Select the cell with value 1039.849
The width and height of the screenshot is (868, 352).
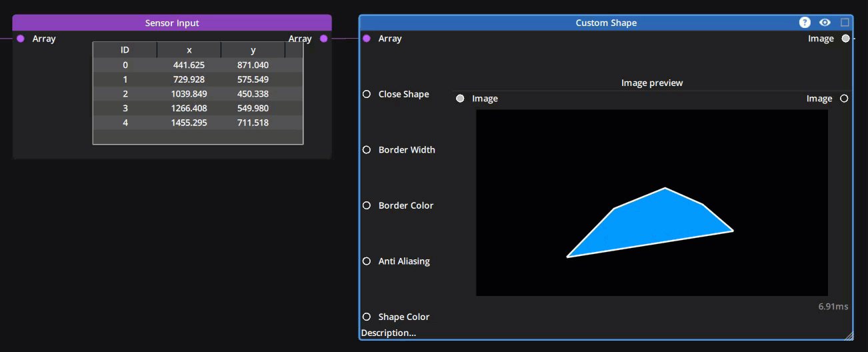tap(189, 94)
